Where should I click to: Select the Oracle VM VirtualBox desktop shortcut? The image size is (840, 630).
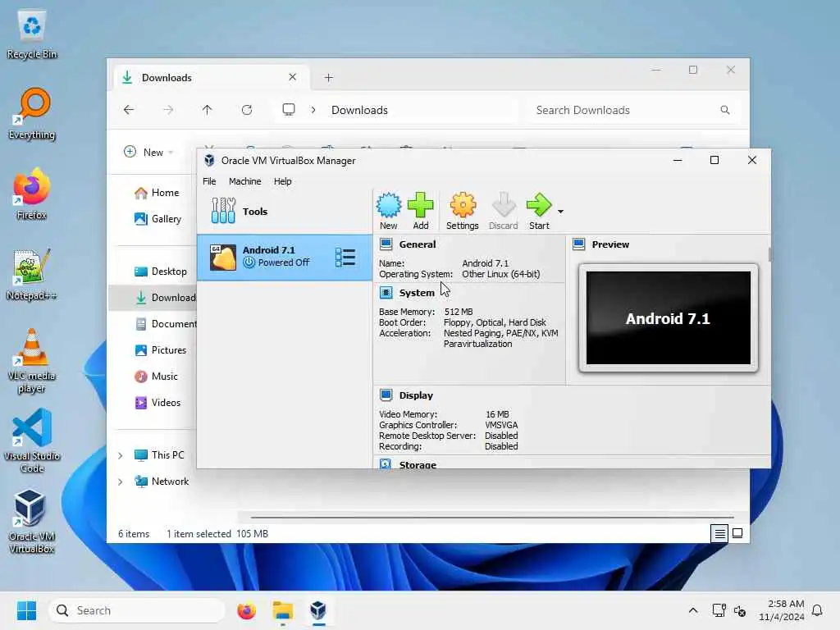pos(32,521)
